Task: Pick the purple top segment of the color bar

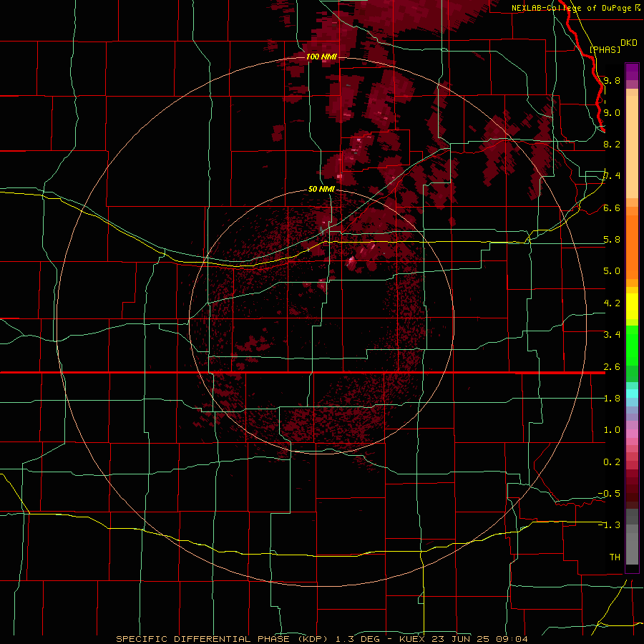Action: click(632, 72)
